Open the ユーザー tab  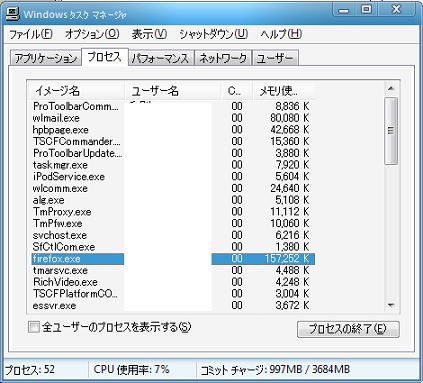275,58
